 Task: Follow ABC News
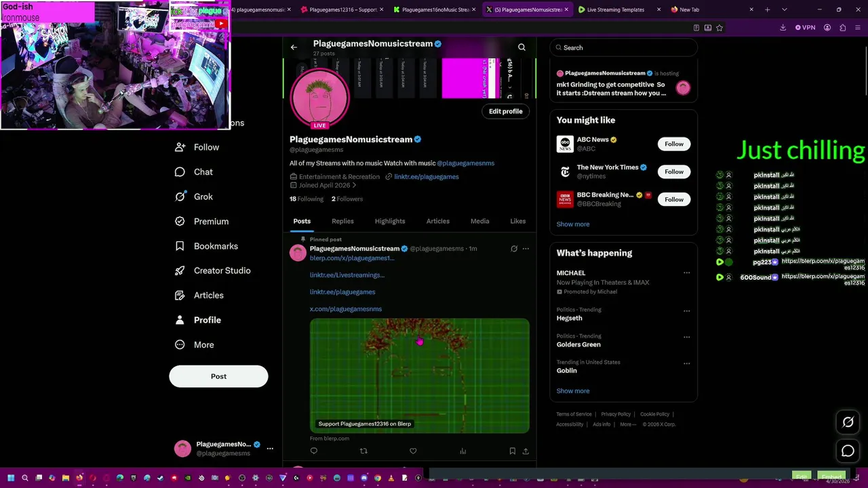tap(674, 144)
